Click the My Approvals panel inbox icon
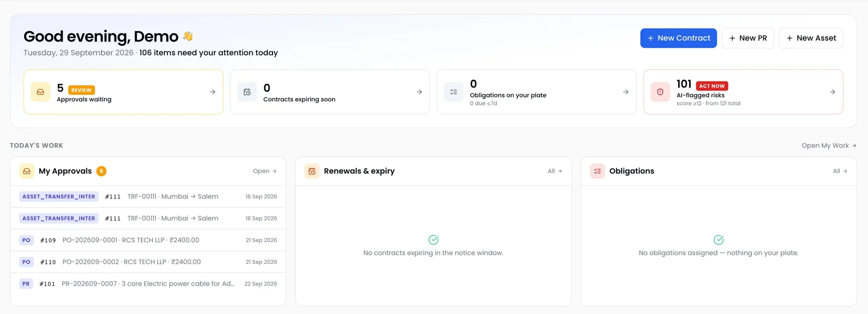The image size is (868, 314). pos(27,171)
